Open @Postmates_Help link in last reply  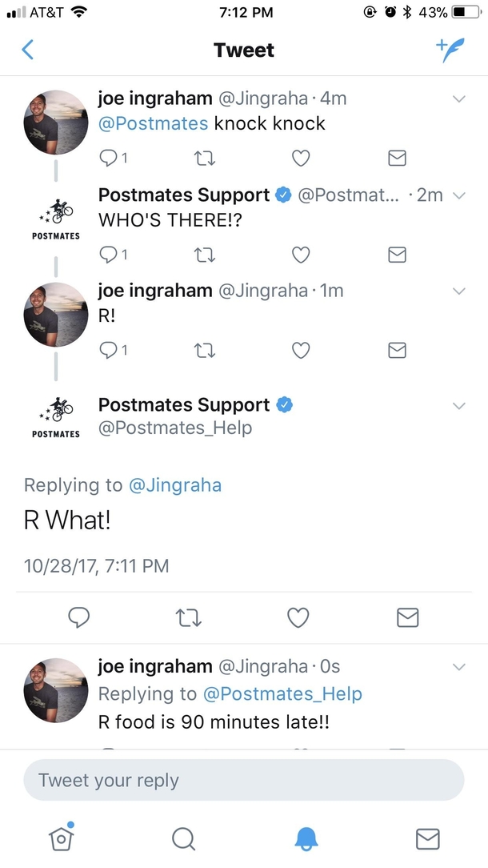coord(282,693)
